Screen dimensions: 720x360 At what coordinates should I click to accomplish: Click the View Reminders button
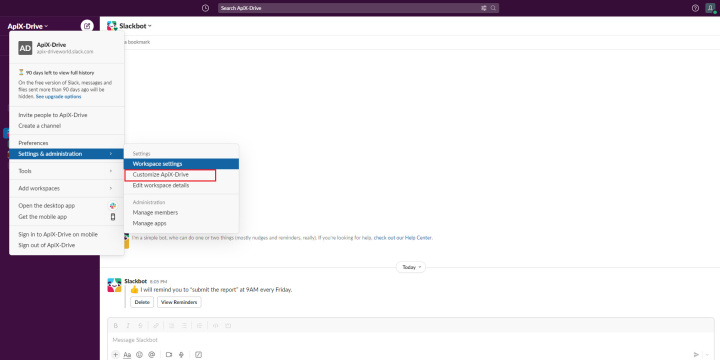pos(179,302)
